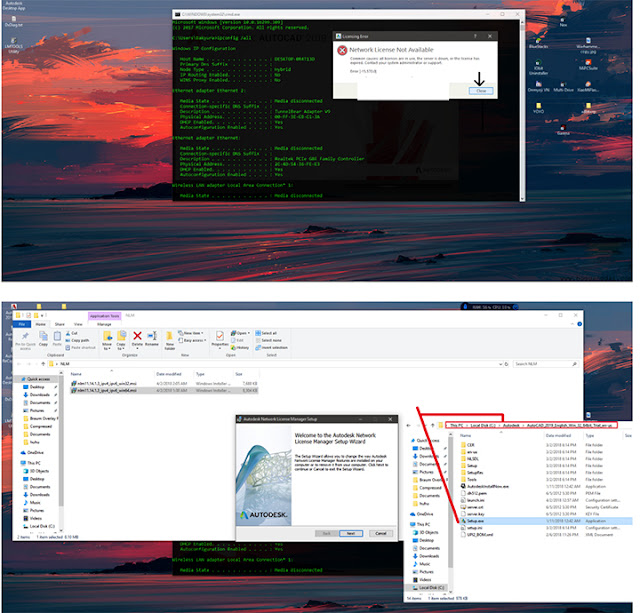Click Local Disk (C:) in NLM window sidebar
Image resolution: width=640 pixels, height=613 pixels.
[39, 526]
